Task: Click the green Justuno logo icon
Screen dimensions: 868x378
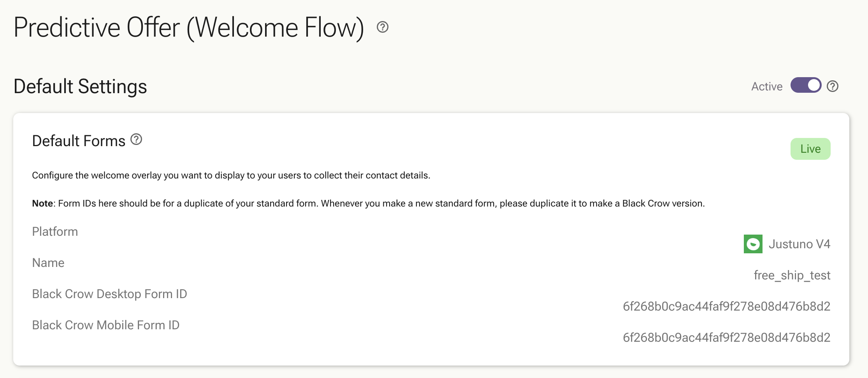Action: click(753, 244)
